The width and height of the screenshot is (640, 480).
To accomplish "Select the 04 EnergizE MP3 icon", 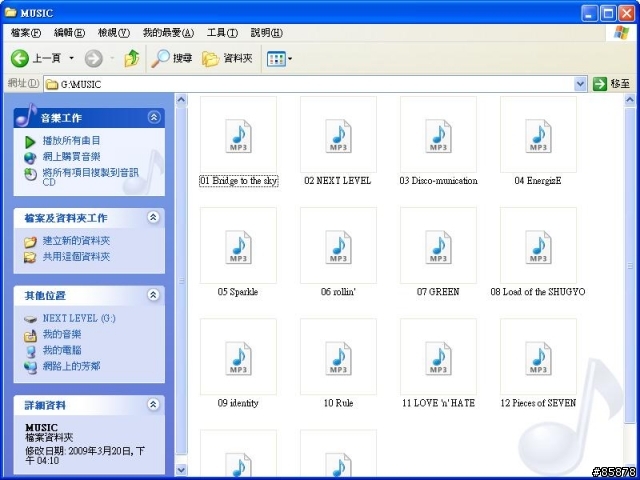I will pyautogui.click(x=538, y=135).
